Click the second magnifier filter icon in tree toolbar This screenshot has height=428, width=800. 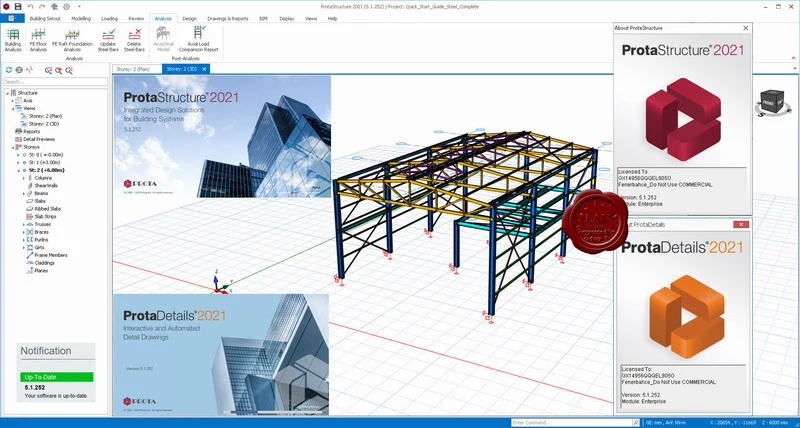pyautogui.click(x=59, y=70)
